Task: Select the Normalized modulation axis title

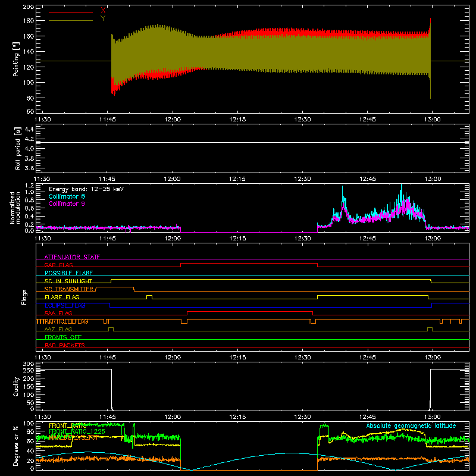Action: pyautogui.click(x=15, y=208)
